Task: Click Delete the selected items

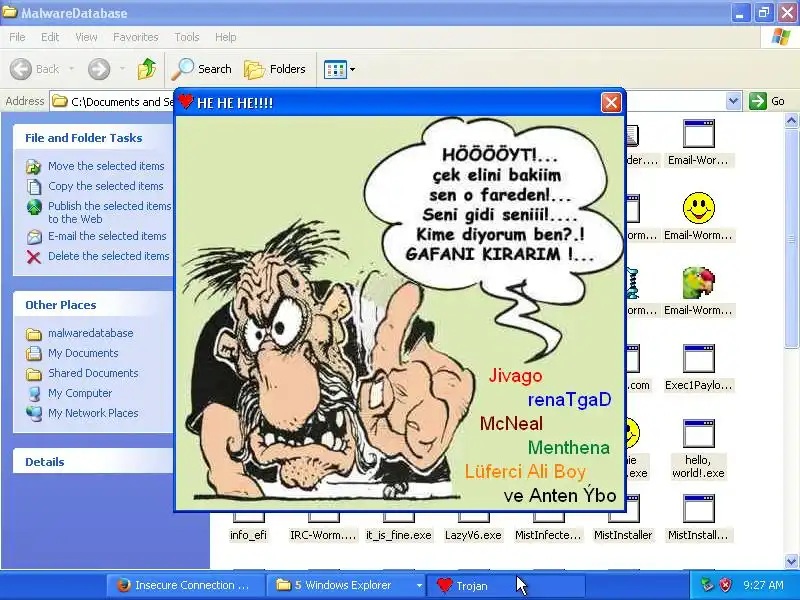Action: pos(109,256)
